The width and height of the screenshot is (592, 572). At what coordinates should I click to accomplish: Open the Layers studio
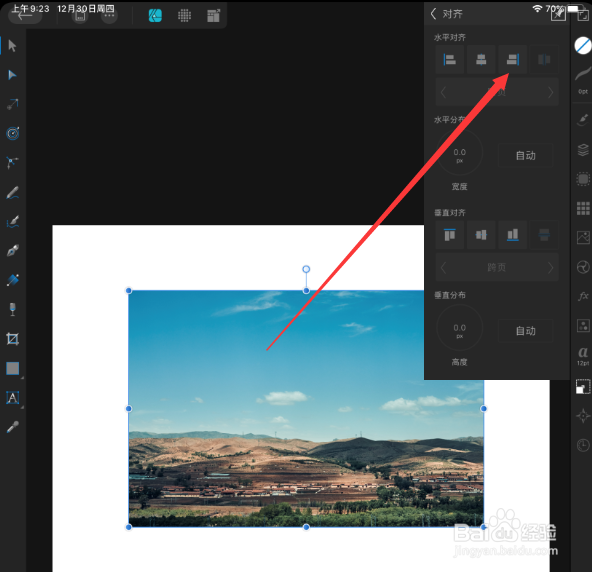click(x=583, y=149)
